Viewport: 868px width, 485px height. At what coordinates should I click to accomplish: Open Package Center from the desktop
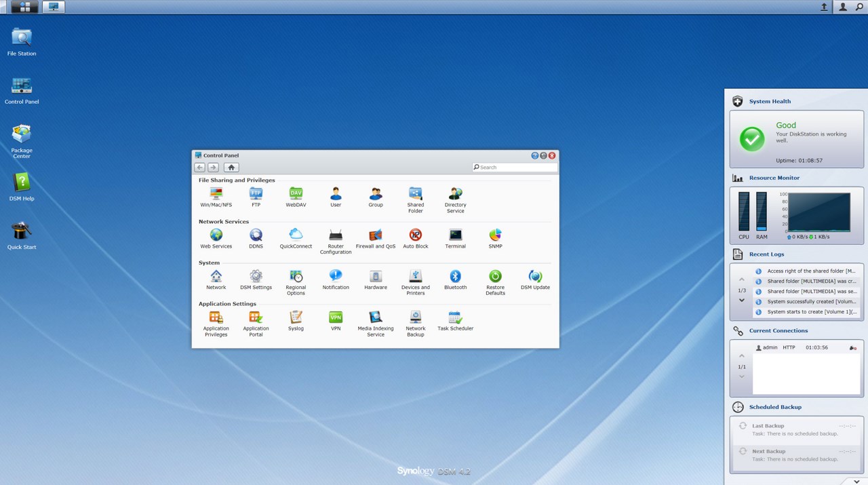point(22,141)
